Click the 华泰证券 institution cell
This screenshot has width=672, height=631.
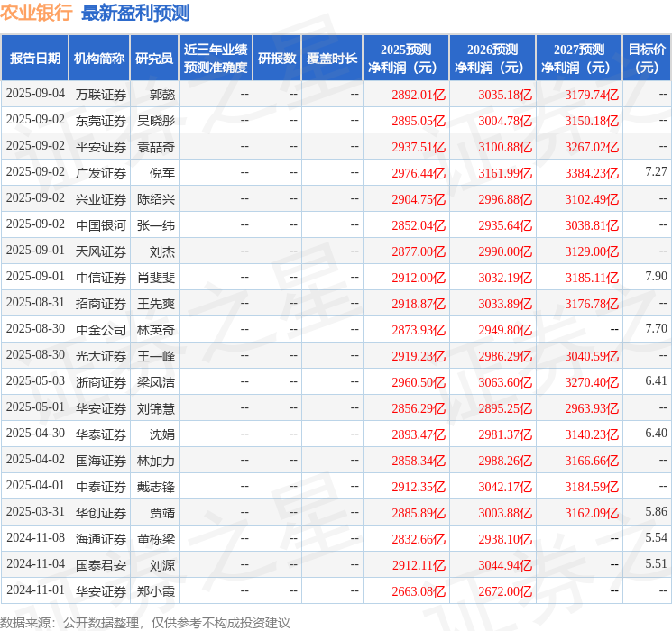click(x=101, y=434)
